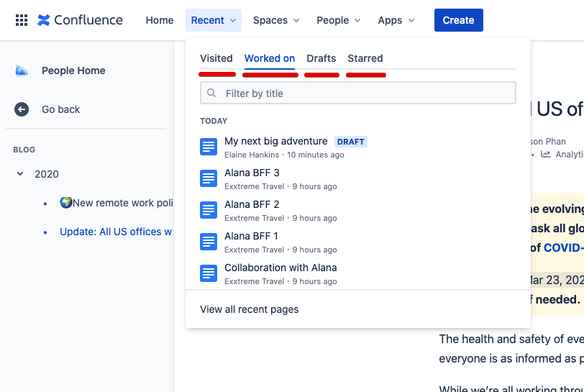Image resolution: width=584 pixels, height=392 pixels.
Task: Click the People Home space icon
Action: click(x=22, y=70)
